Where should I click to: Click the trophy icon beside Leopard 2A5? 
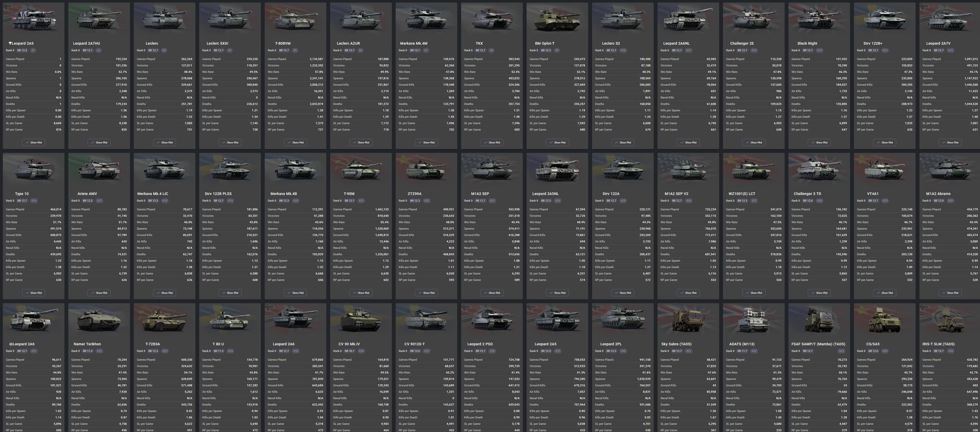[10, 43]
